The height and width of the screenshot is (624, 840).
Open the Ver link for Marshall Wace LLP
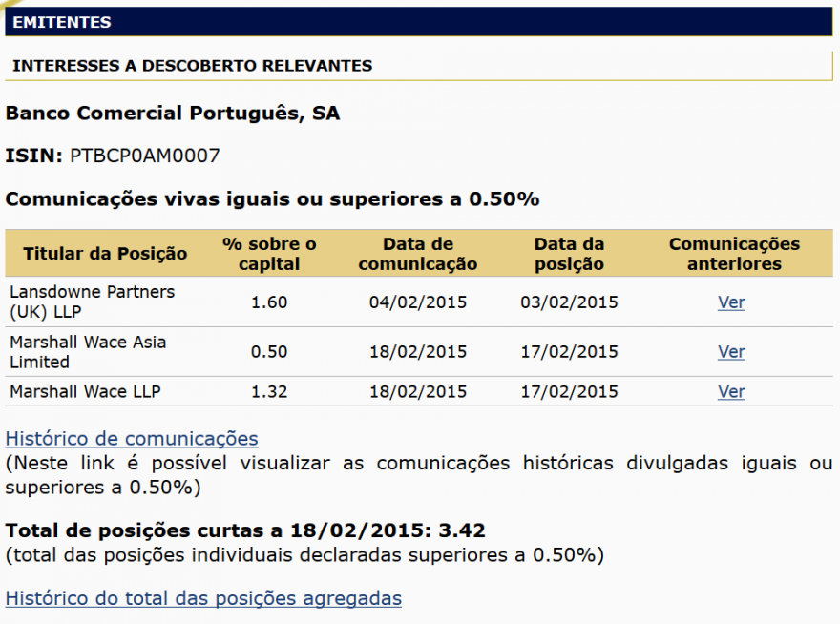point(731,391)
